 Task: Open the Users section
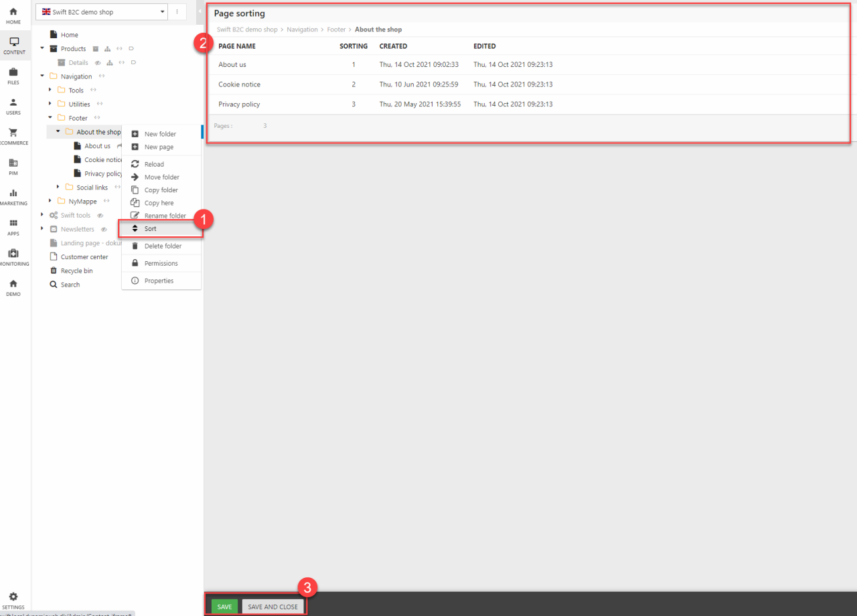[13, 106]
